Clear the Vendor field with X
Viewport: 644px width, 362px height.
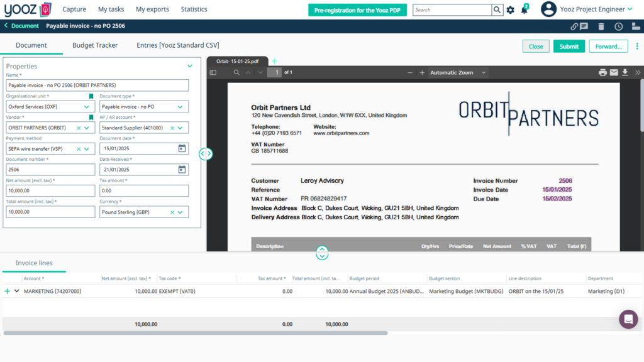tap(79, 128)
